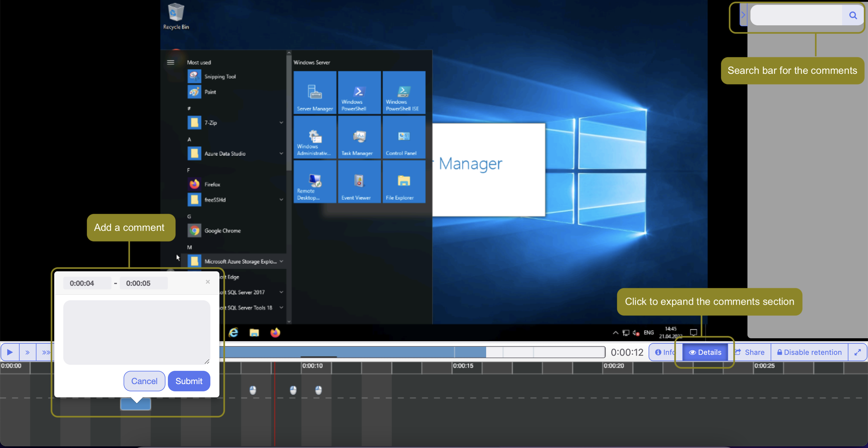Open the Windows Administrative Tools tile
This screenshot has width=868, height=448.
tap(315, 137)
